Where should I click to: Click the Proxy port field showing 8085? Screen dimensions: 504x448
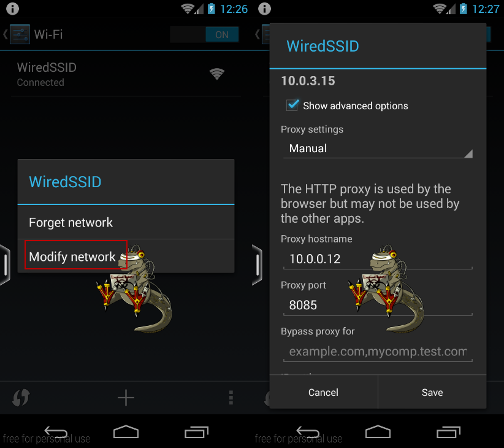coord(378,305)
